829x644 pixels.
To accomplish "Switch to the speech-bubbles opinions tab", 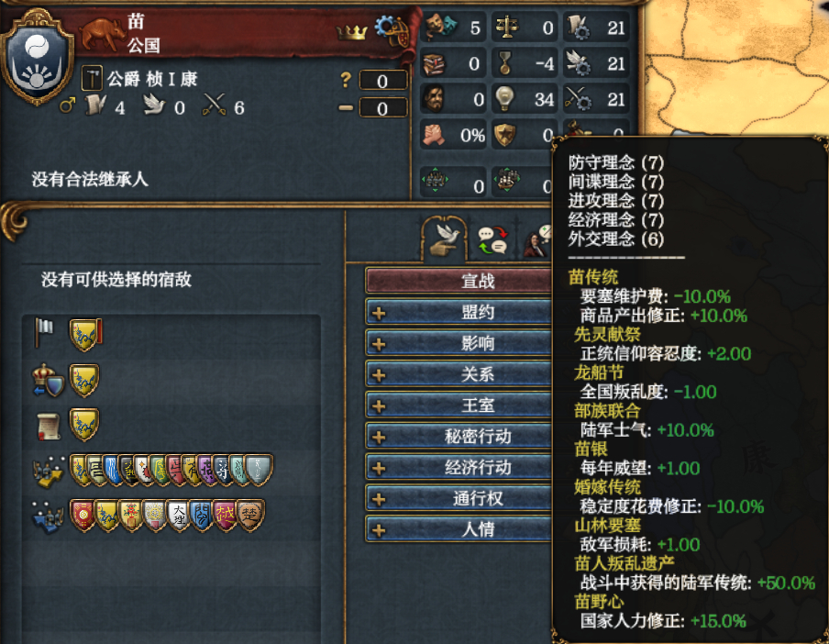I will 492,240.
